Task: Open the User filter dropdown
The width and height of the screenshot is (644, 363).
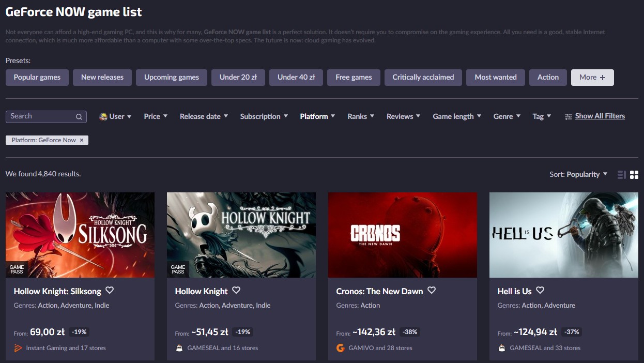Action: (115, 116)
